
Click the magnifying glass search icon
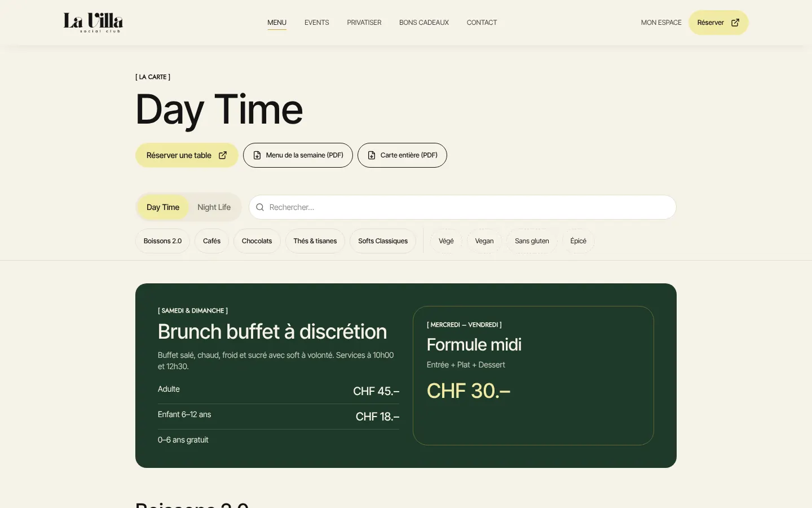point(260,207)
